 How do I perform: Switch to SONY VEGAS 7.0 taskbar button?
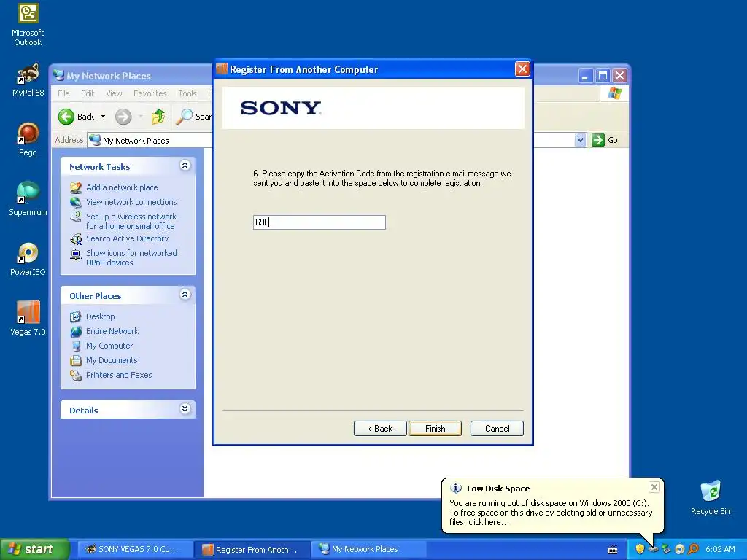pyautogui.click(x=134, y=549)
